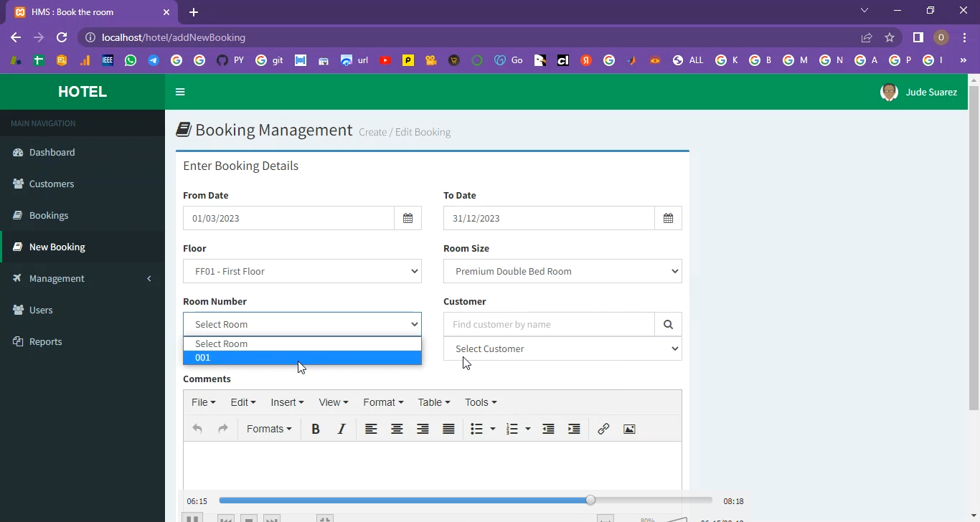Image resolution: width=980 pixels, height=522 pixels.
Task: Expand the Select Customer dropdown
Action: pyautogui.click(x=562, y=348)
